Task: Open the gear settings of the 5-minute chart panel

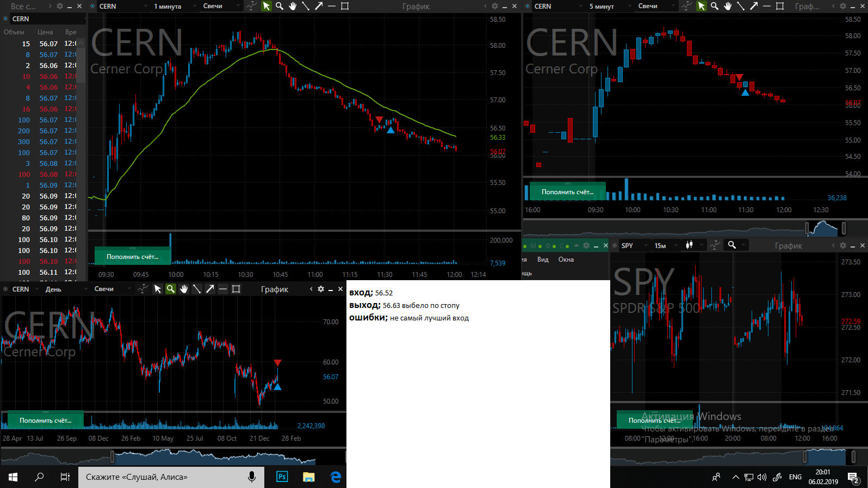Action: [842, 6]
